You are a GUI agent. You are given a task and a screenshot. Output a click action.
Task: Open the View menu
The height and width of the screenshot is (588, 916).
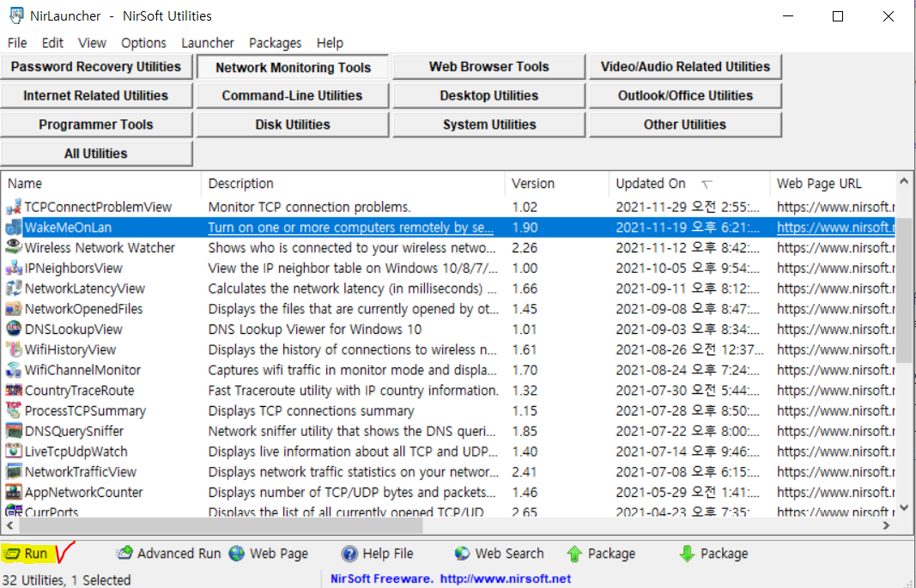tap(93, 43)
